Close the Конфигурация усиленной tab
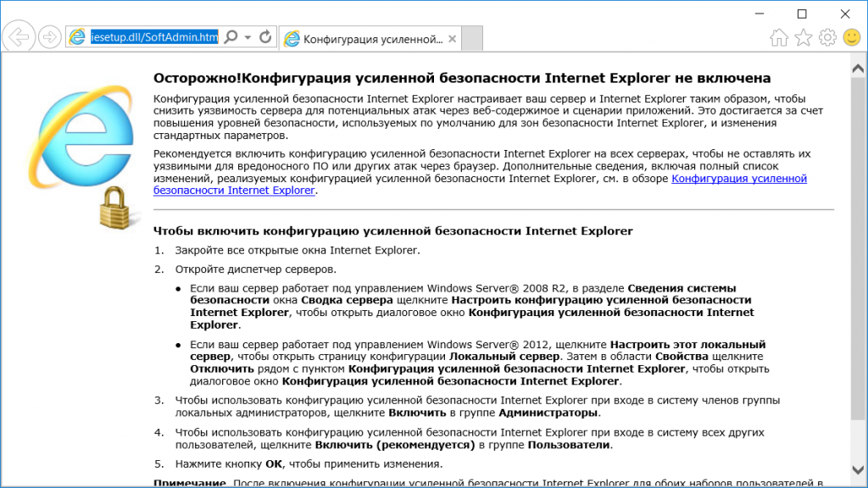The width and height of the screenshot is (868, 488). pyautogui.click(x=453, y=39)
